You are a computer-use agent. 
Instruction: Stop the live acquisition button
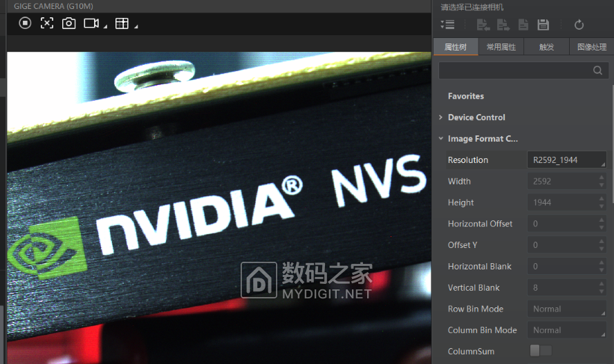(x=25, y=23)
